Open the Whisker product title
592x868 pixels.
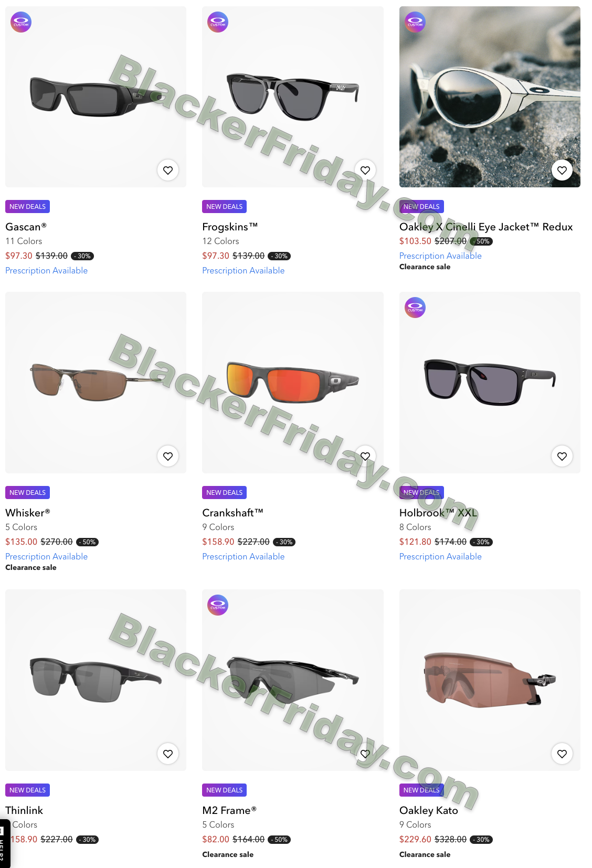[x=28, y=513]
